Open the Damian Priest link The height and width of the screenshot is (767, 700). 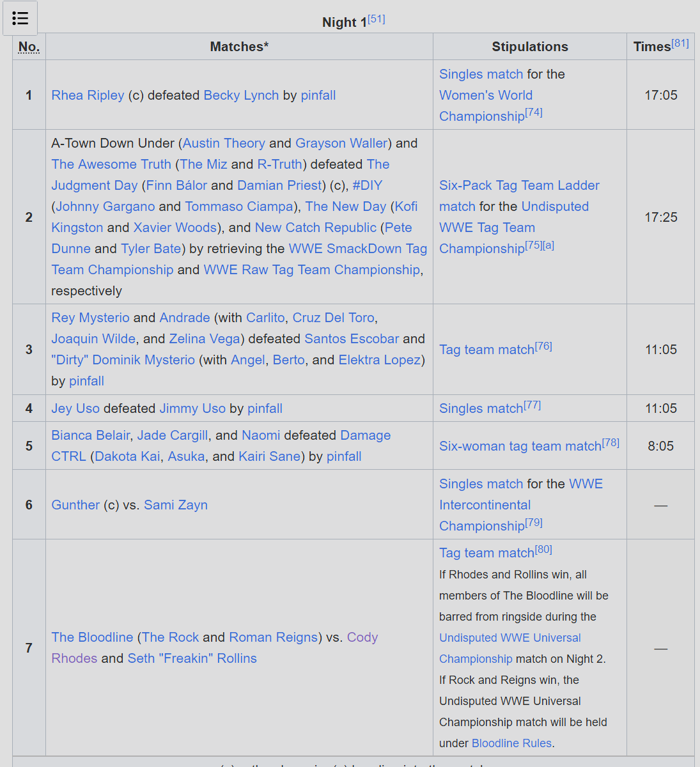pyautogui.click(x=280, y=185)
